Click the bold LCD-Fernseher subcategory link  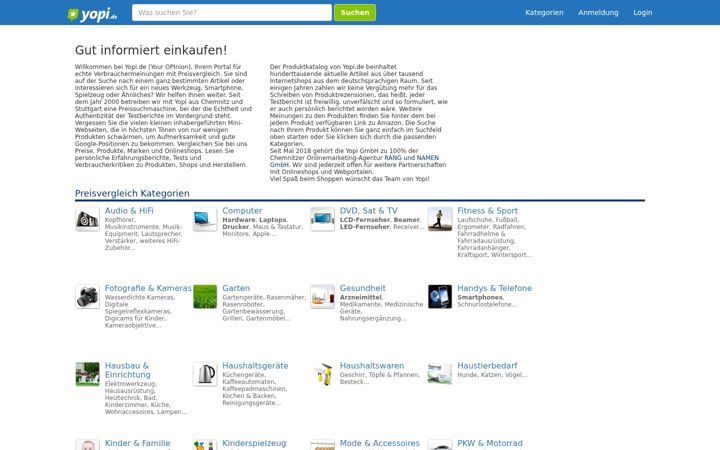[x=365, y=220]
